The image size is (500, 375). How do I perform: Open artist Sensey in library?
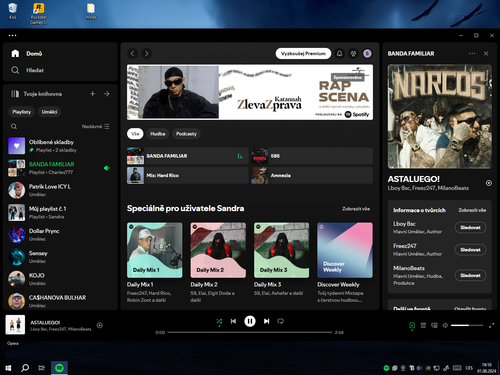pyautogui.click(x=60, y=257)
